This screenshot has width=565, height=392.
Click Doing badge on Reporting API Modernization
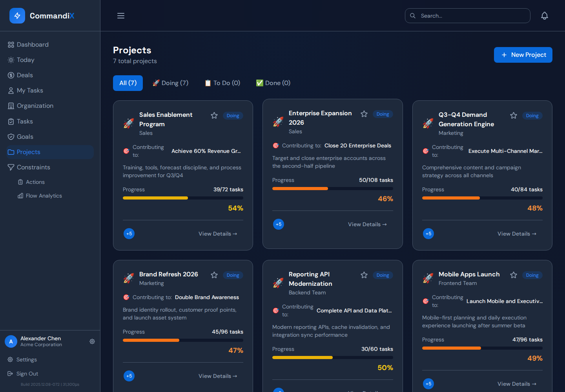(383, 275)
